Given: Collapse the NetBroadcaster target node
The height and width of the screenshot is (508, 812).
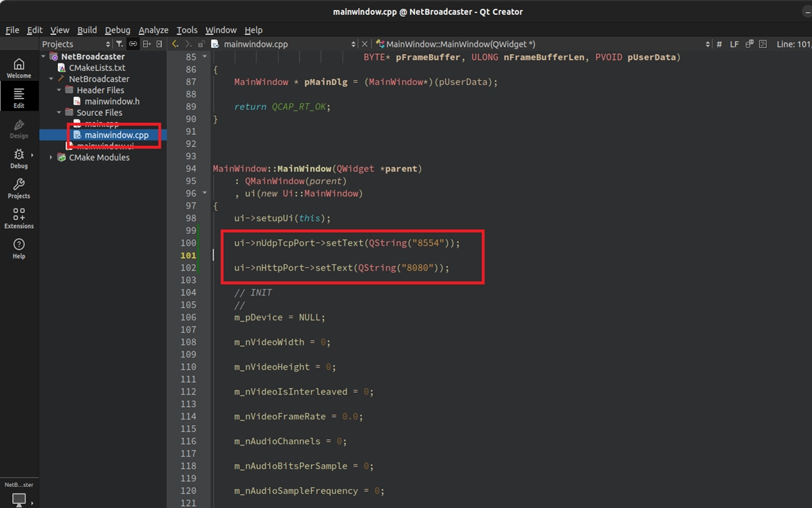Looking at the screenshot, I should click(51, 79).
